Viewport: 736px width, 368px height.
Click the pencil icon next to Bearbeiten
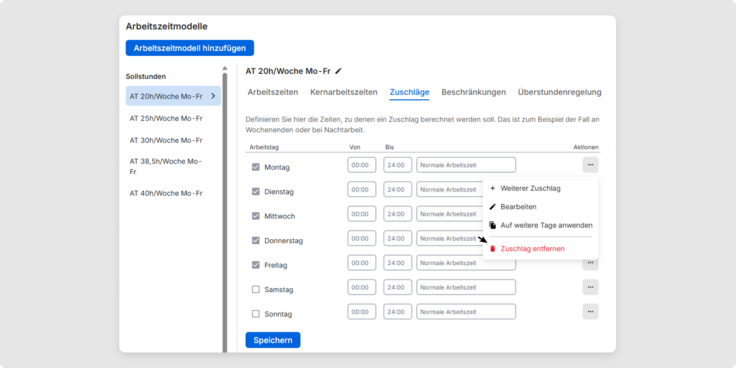(492, 207)
